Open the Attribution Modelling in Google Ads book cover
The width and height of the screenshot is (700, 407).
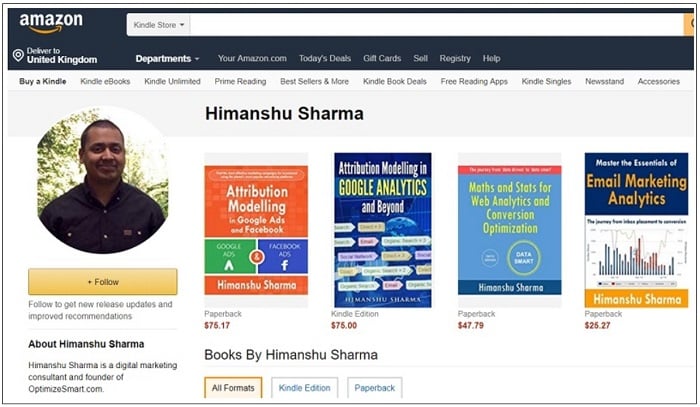256,230
